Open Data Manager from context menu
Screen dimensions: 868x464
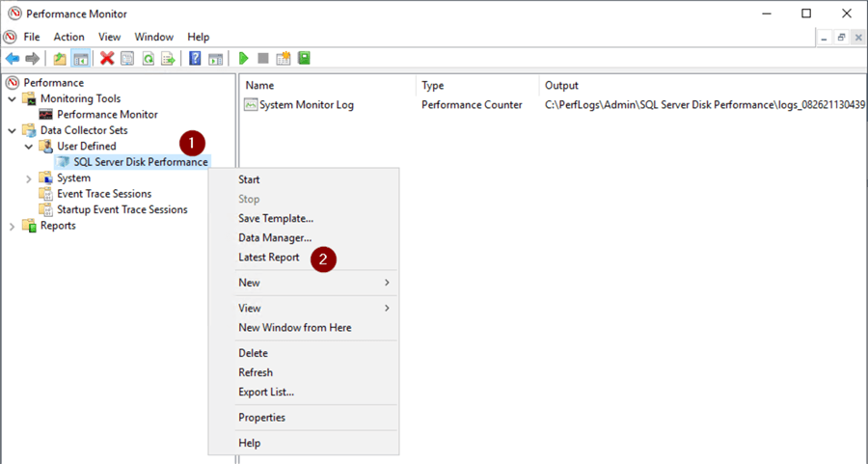pyautogui.click(x=275, y=237)
